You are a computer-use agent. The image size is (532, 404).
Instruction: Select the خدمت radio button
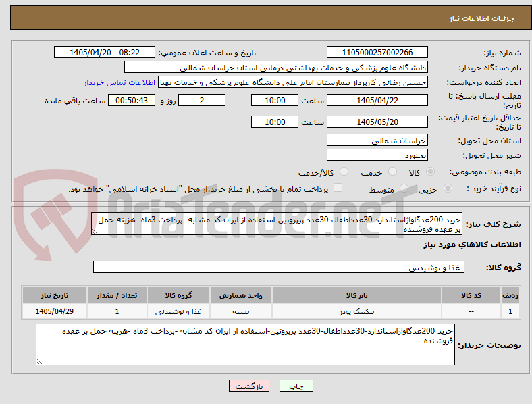[392, 172]
